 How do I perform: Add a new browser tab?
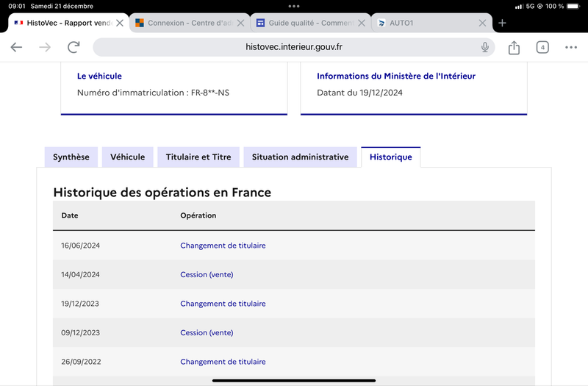click(x=502, y=23)
